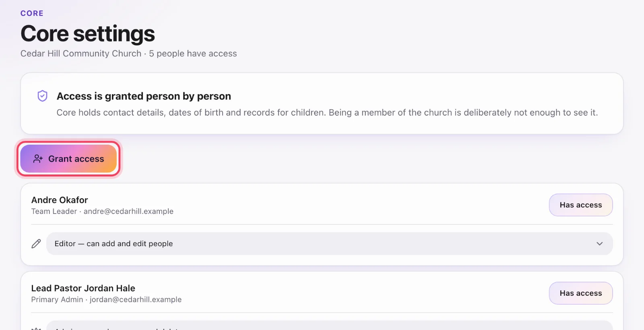Open Andre Okafor's Editor role dropdown

tap(330, 244)
